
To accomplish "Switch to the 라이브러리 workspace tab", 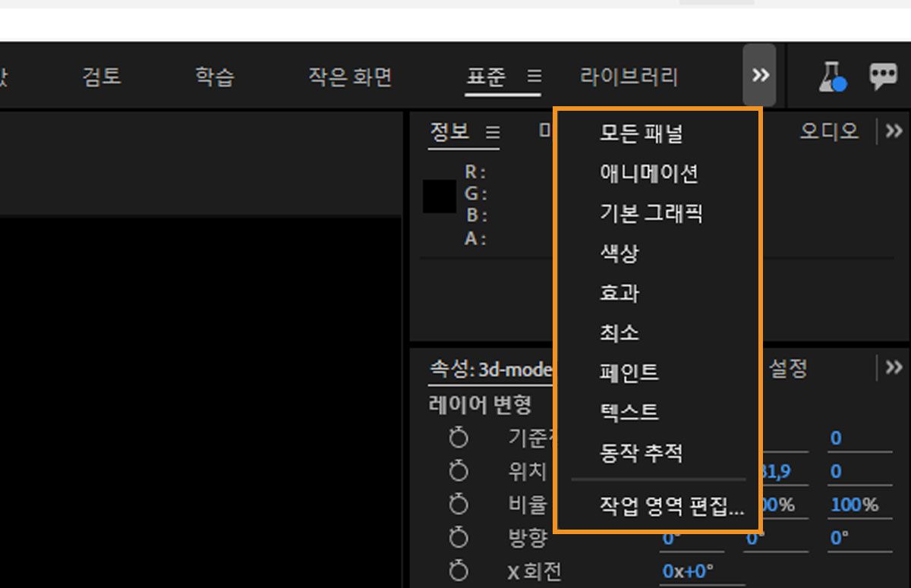I will tap(628, 76).
